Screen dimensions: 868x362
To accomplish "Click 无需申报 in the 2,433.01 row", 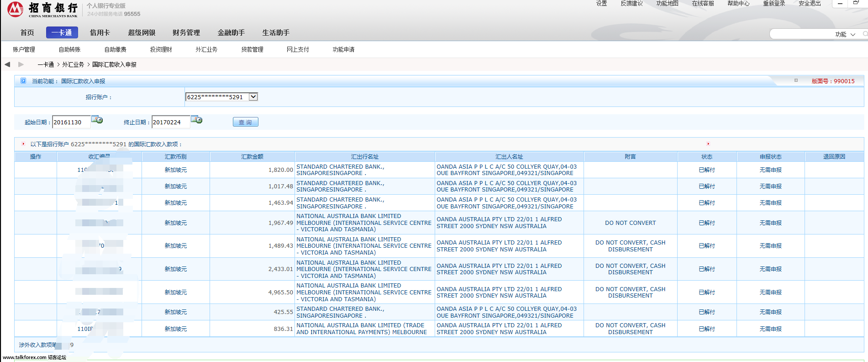I will [x=771, y=269].
